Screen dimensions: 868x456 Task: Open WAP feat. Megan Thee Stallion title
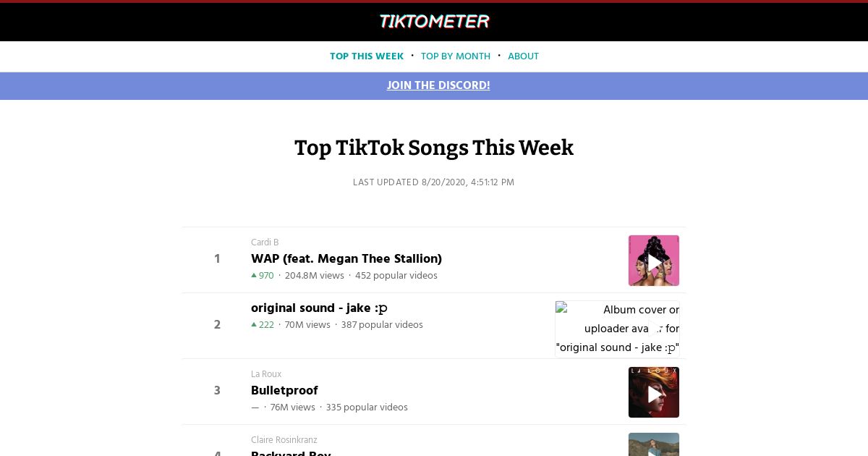pos(346,258)
